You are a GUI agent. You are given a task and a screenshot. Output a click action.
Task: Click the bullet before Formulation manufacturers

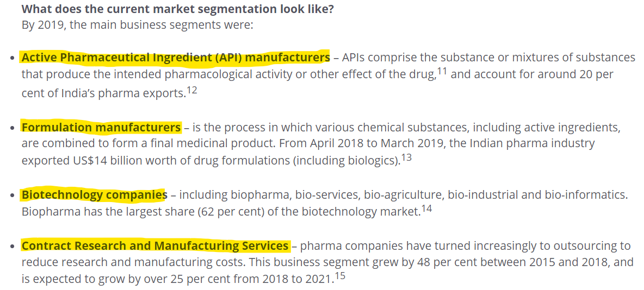coord(13,129)
